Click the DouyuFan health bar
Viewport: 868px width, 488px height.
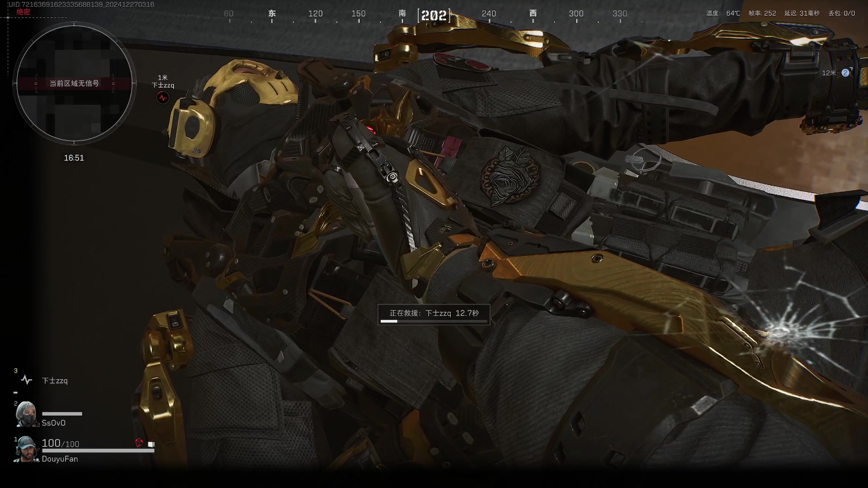coord(98,450)
